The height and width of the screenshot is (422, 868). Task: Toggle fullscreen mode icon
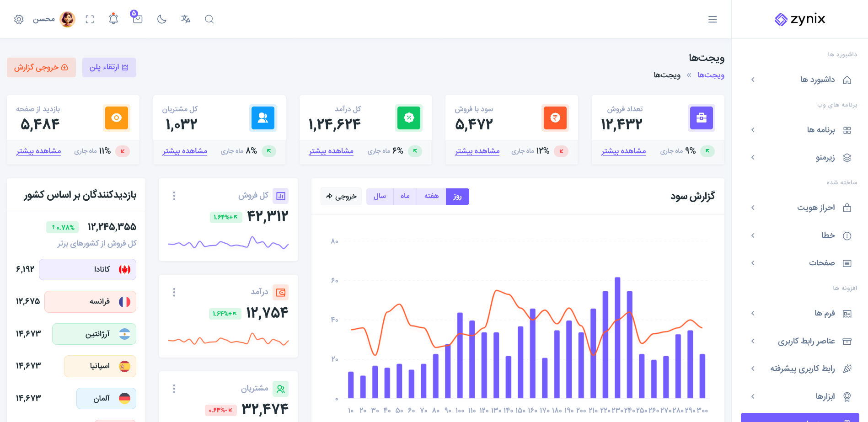[x=90, y=19]
